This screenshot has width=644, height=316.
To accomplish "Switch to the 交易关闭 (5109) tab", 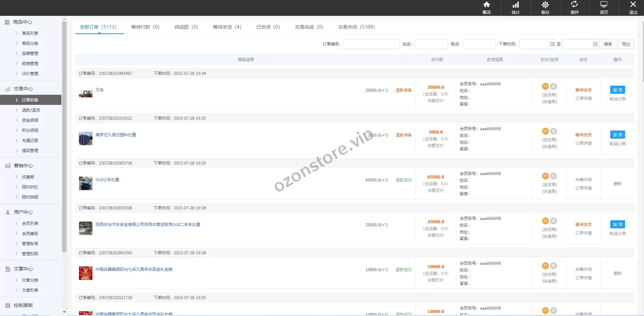I will 356,27.
